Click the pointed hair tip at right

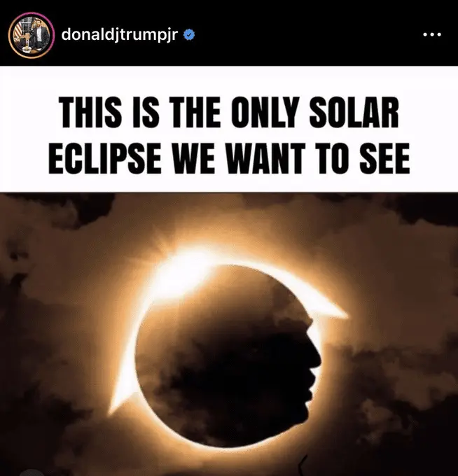pos(339,314)
